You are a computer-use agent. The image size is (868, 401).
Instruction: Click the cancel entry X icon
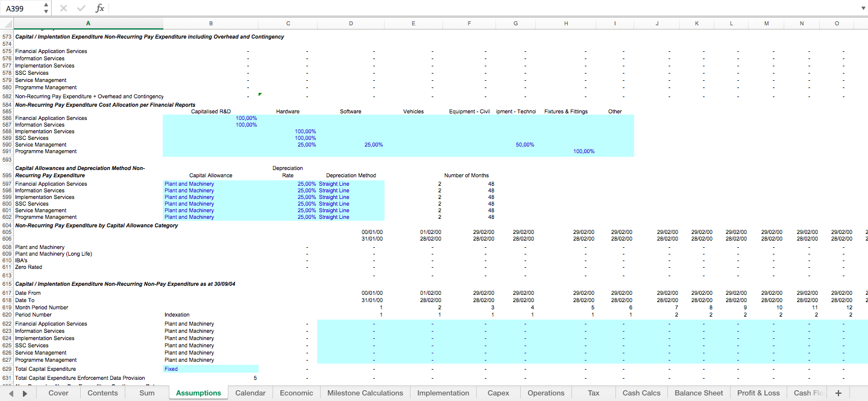pyautogui.click(x=64, y=8)
